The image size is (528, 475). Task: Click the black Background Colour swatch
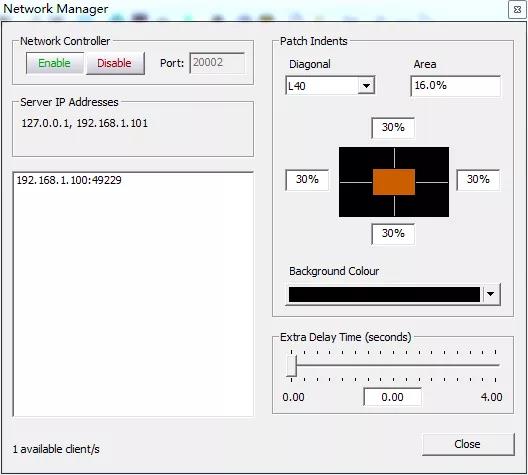point(384,295)
